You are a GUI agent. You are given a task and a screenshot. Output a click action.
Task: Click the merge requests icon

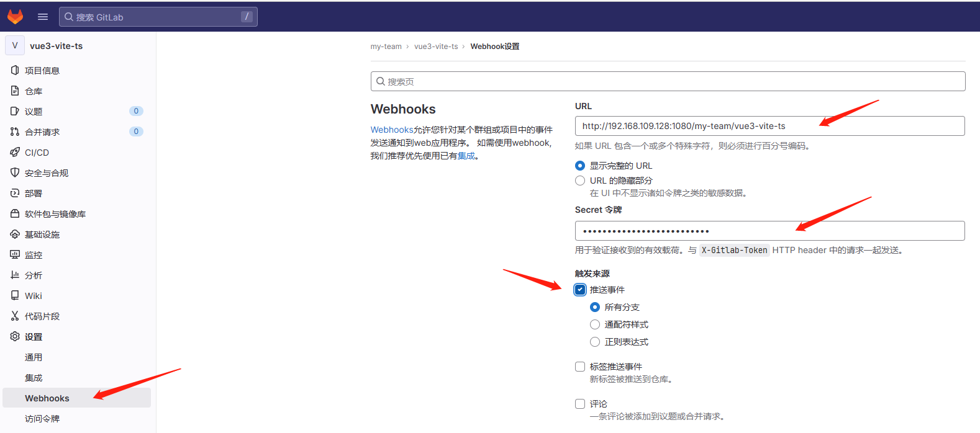(x=15, y=132)
